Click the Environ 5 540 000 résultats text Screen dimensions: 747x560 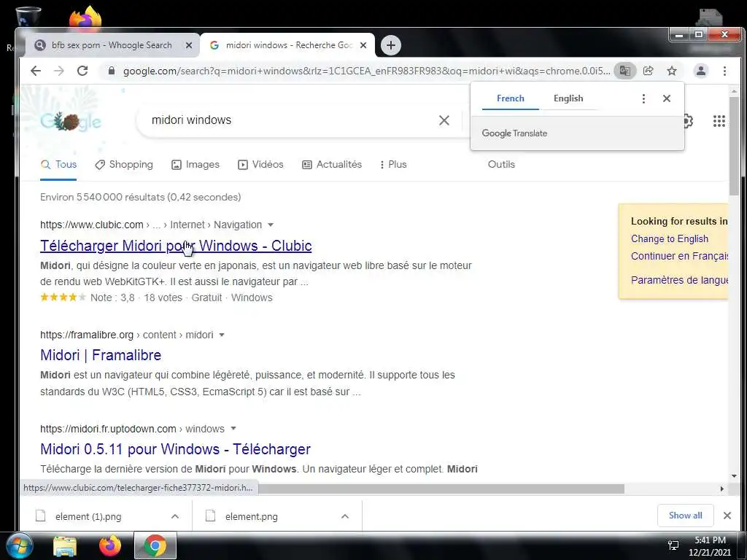point(141,197)
